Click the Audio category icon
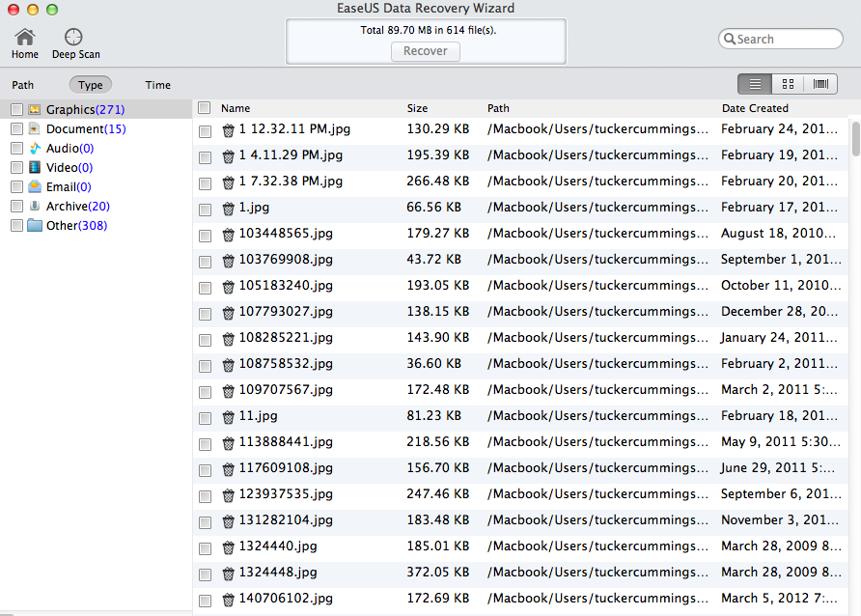Image resolution: width=861 pixels, height=616 pixels. click(35, 149)
